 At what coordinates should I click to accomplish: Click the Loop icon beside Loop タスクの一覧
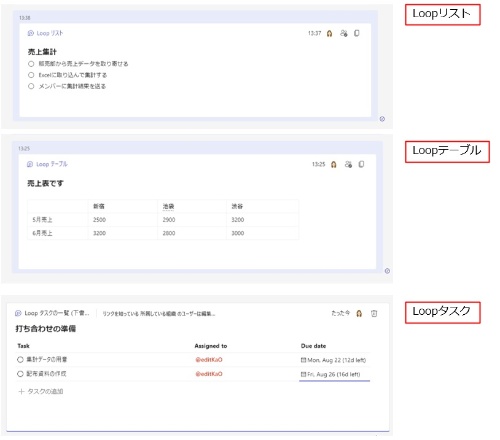tap(18, 313)
